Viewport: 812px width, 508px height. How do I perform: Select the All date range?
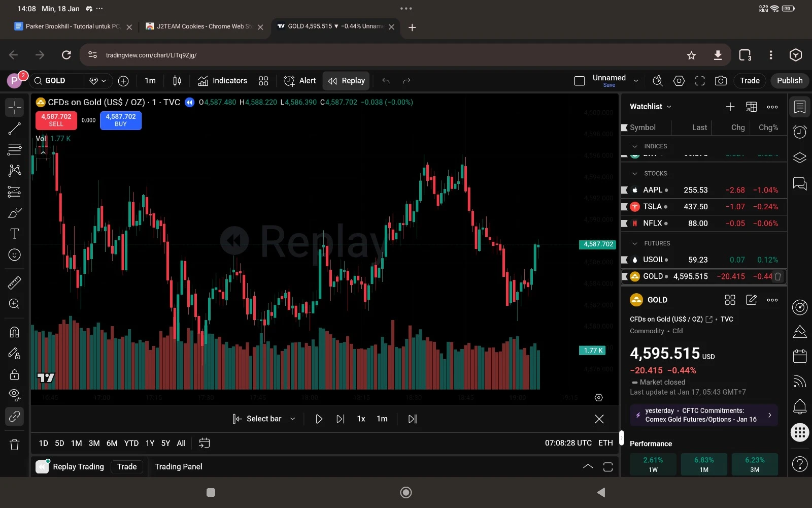(181, 443)
